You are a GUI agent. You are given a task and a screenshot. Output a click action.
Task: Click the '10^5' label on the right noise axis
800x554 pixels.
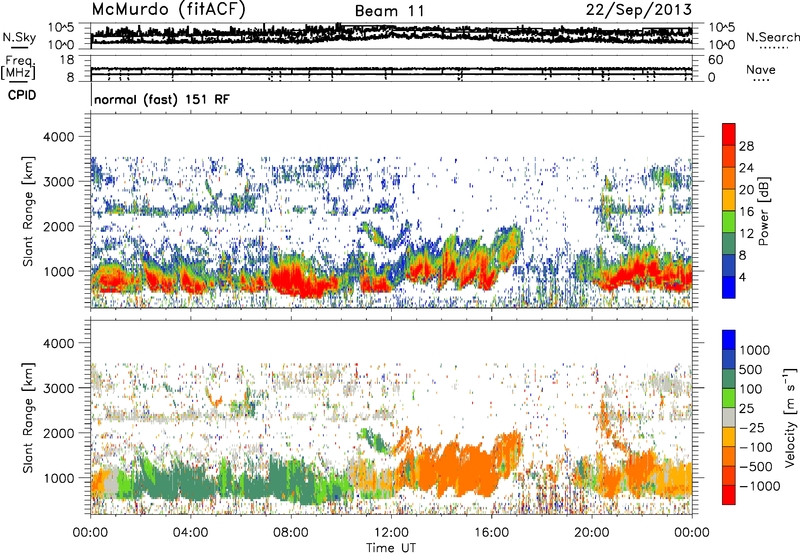pyautogui.click(x=721, y=28)
